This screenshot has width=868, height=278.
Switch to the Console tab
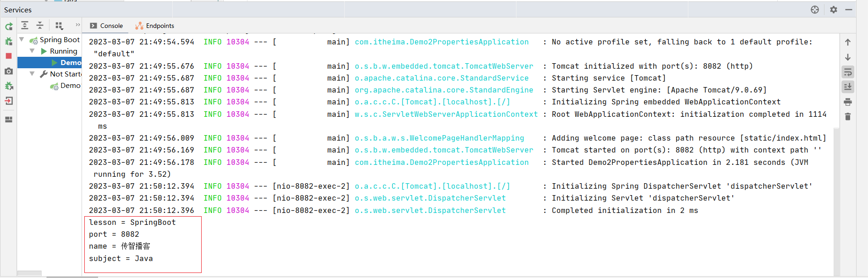[106, 26]
